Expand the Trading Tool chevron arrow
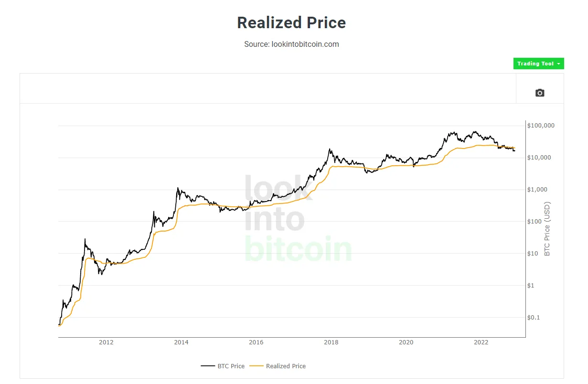588x384 pixels. (559, 64)
